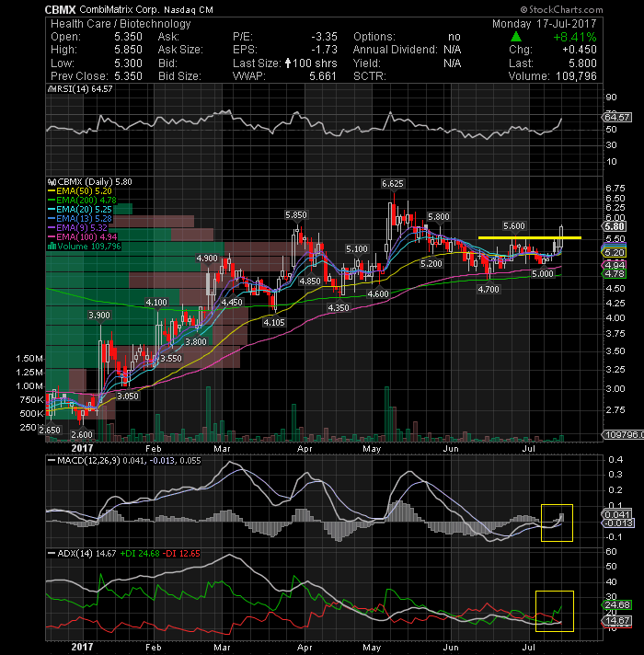
Task: Click the 2.600 low price label
Action: pyautogui.click(x=82, y=434)
